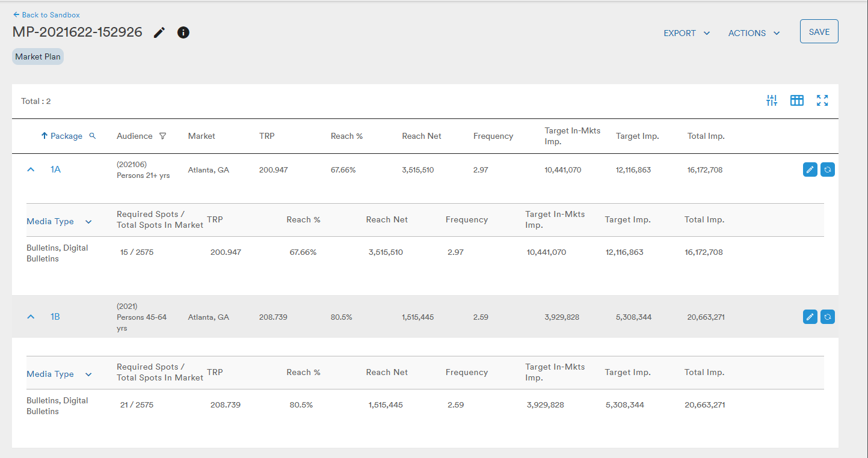Refresh package 1B

828,317
